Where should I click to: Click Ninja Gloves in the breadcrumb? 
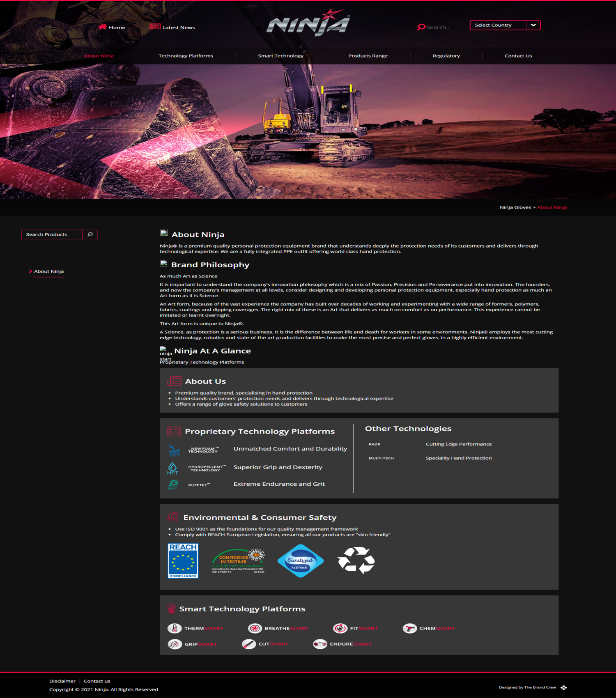pyautogui.click(x=515, y=207)
